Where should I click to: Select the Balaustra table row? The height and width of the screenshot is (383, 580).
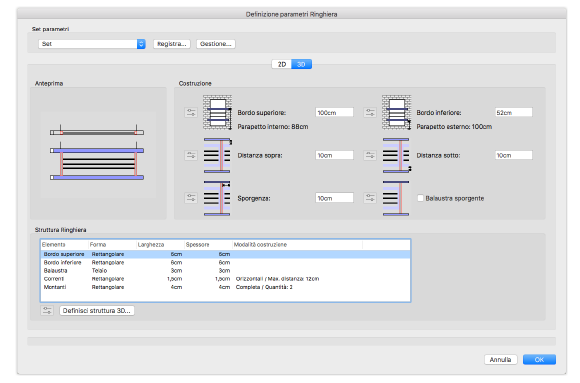click(x=225, y=271)
